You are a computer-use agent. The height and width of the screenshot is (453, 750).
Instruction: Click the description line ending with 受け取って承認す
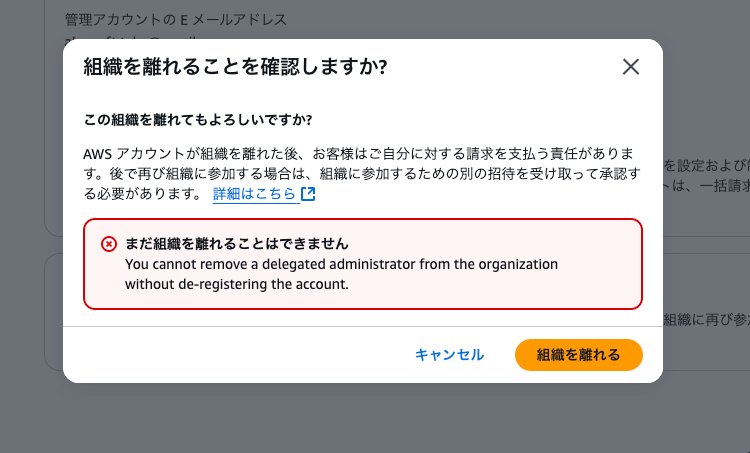tap(362, 174)
